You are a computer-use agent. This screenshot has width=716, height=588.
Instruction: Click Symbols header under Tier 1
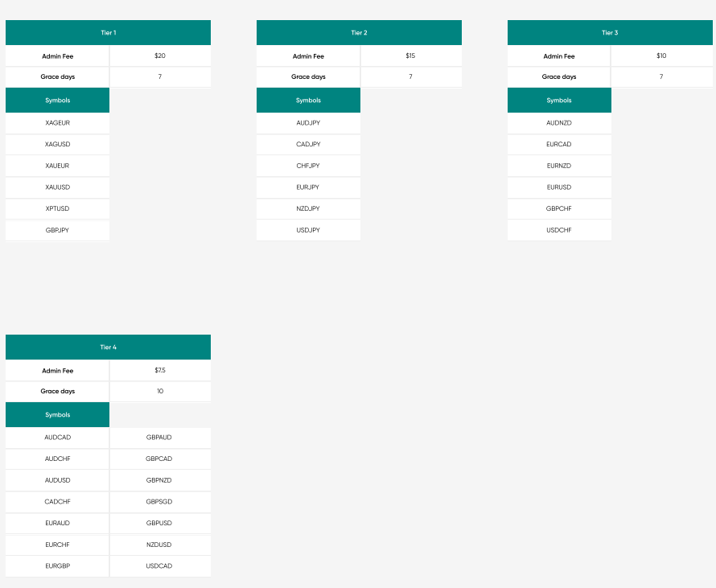click(x=57, y=101)
